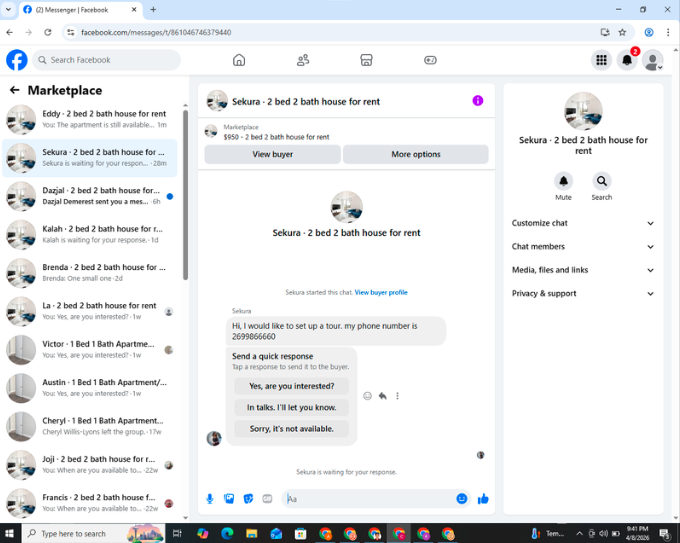Open the Gaming icon in top navigation
The height and width of the screenshot is (543, 680).
point(430,60)
